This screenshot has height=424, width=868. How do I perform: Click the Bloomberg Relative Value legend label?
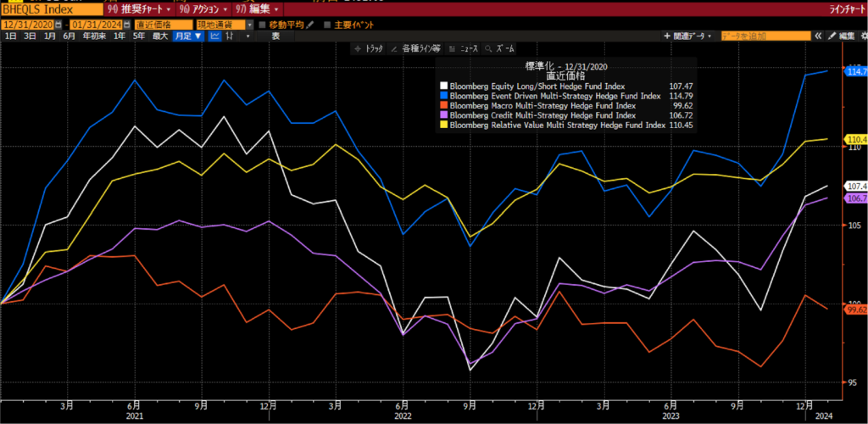tap(558, 126)
